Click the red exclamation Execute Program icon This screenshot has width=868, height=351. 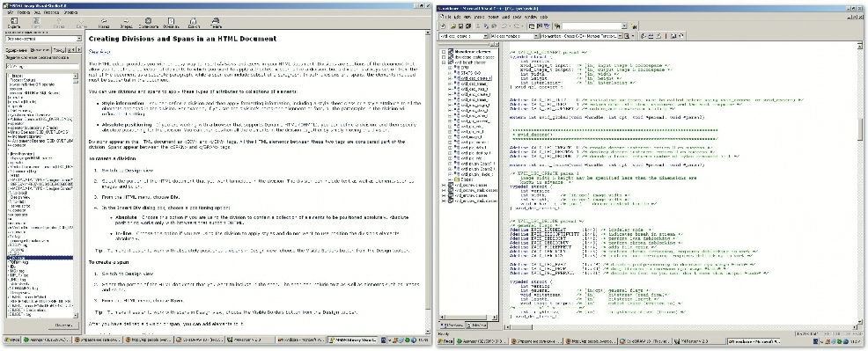[x=665, y=36]
